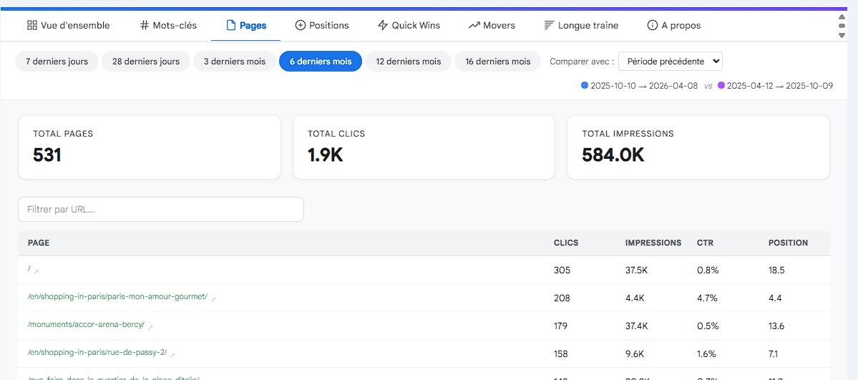Focus the Filtrer par URL field
868x380 pixels.
pyautogui.click(x=161, y=210)
